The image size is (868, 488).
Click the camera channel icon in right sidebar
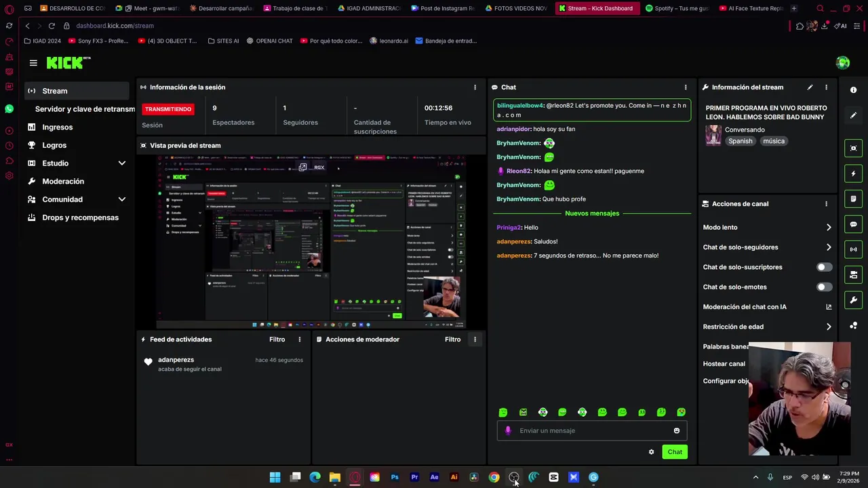click(853, 274)
